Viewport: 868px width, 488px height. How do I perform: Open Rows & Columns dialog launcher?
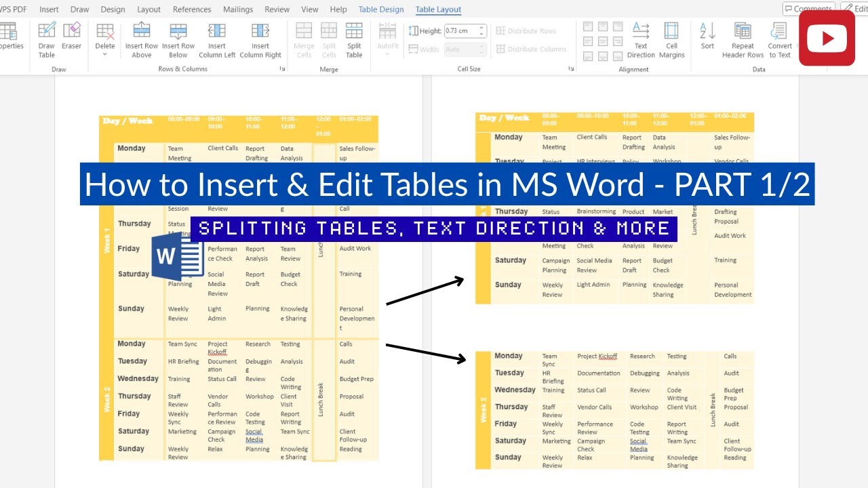[x=281, y=69]
